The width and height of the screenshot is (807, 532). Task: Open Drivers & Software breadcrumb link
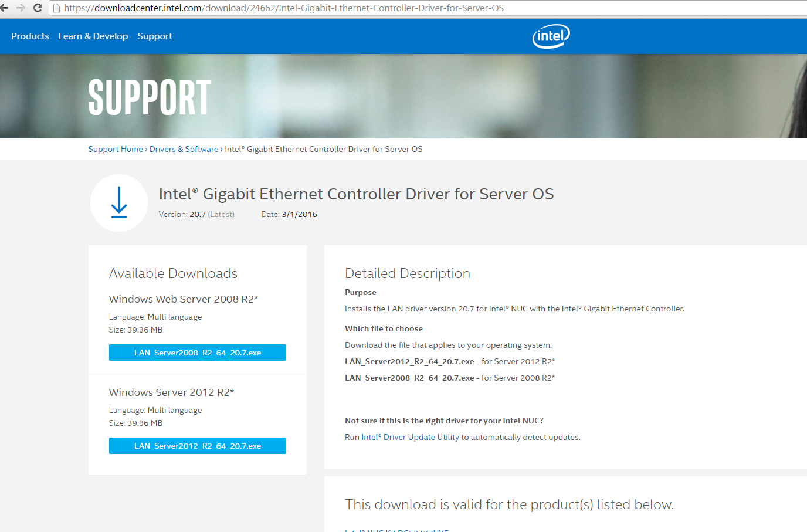point(184,149)
